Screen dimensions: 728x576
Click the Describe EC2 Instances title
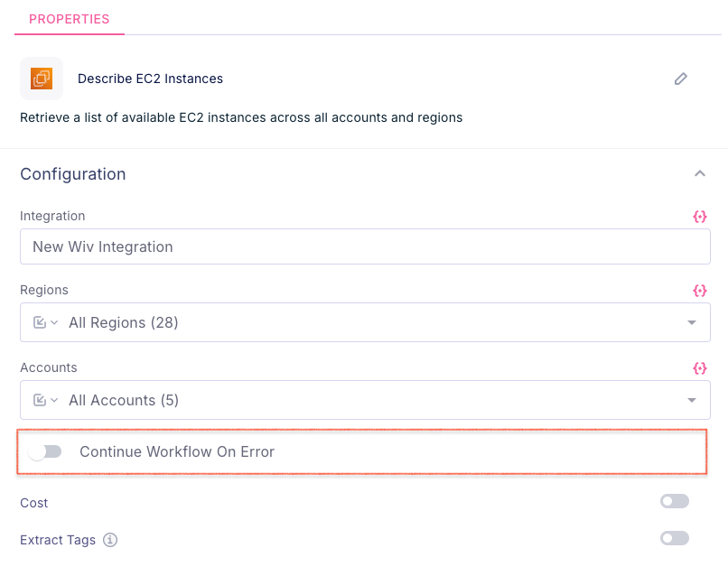[150, 79]
